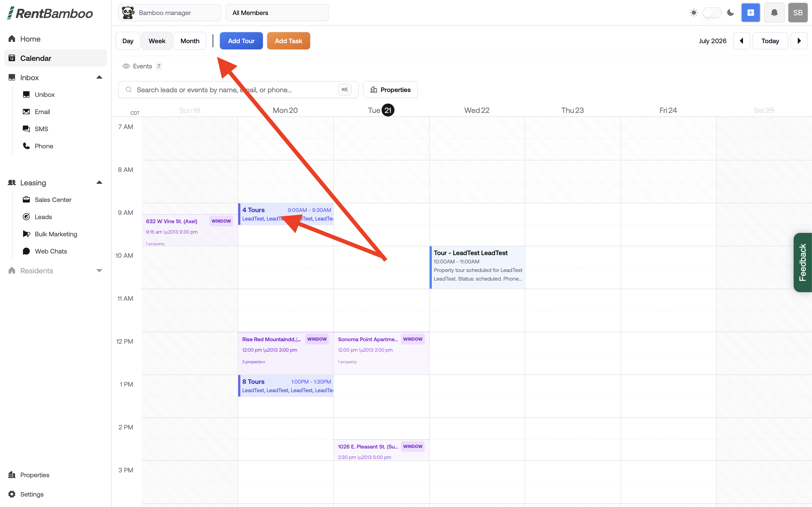Toggle Events visibility eye icon
The image size is (812, 507).
(126, 66)
